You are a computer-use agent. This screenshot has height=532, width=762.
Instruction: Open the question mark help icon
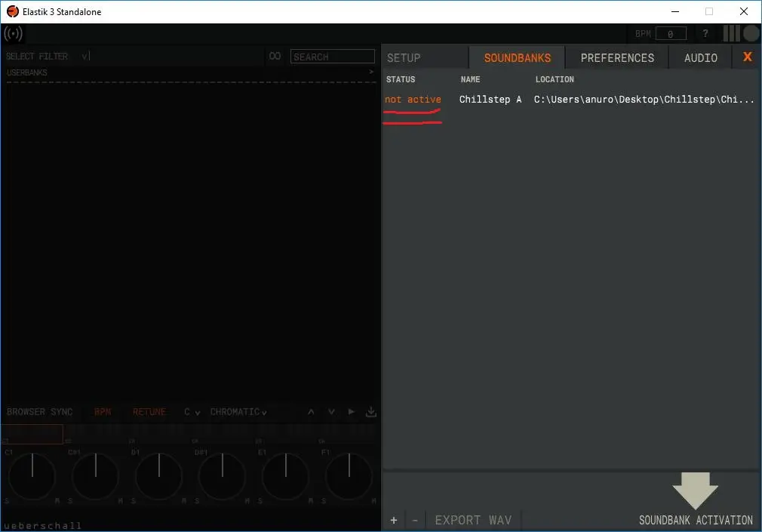pyautogui.click(x=705, y=33)
